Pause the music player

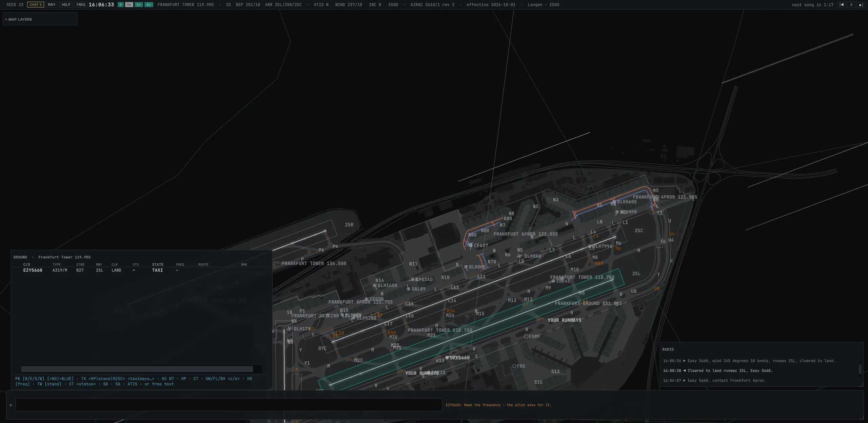point(851,5)
